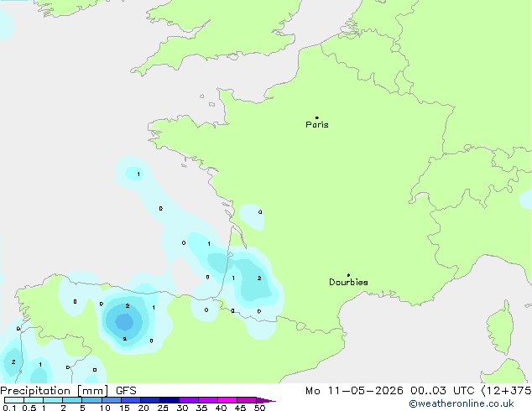532x411 pixels.
Task: Click the 5–10 mm legend color box
Action: (x=91, y=400)
